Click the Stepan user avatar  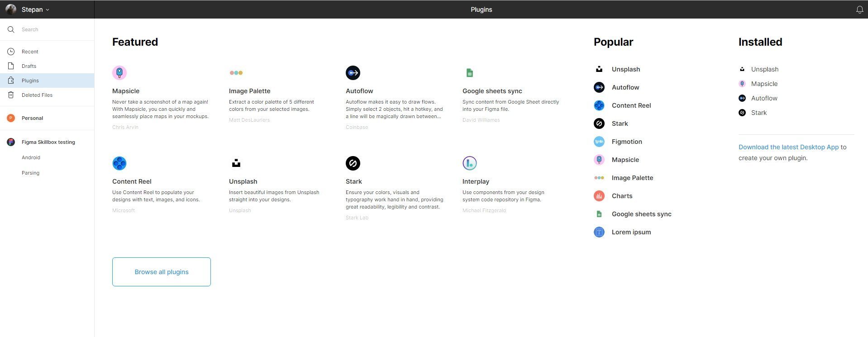[11, 9]
